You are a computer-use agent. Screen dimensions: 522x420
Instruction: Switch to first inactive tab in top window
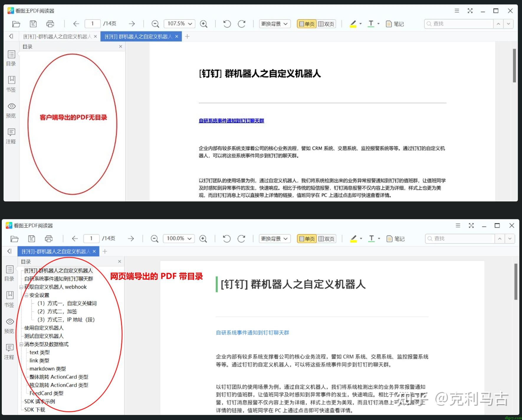[x=60, y=37]
